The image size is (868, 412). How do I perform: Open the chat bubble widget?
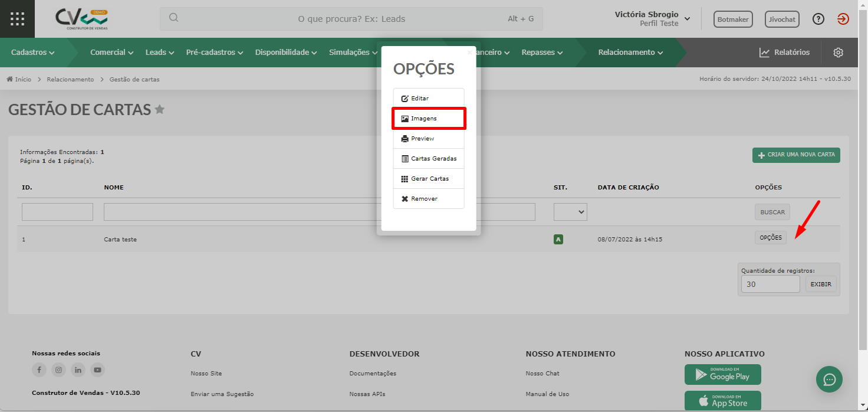[x=829, y=379]
